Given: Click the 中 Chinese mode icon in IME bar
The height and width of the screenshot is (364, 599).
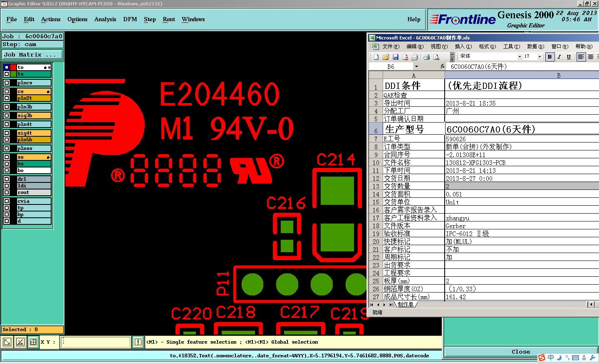Looking at the screenshot, I should tap(551, 358).
